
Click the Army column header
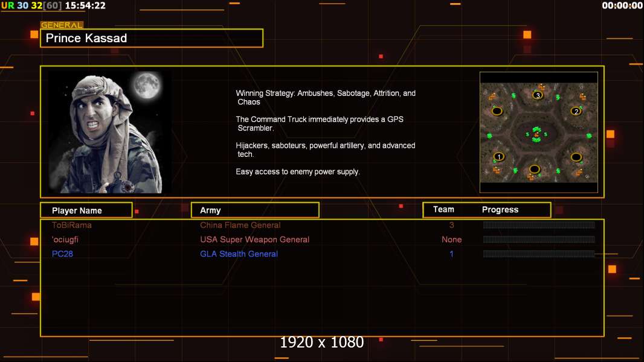[x=255, y=211]
